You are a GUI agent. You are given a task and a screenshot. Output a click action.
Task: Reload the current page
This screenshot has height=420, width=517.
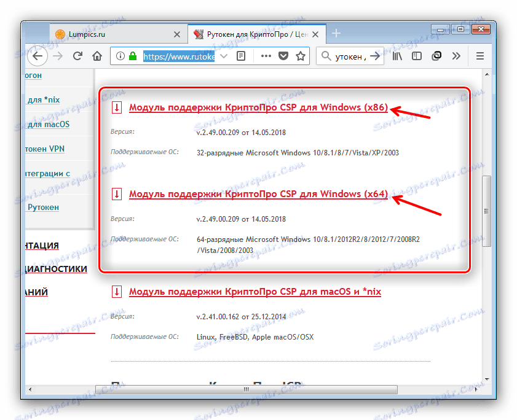(78, 56)
